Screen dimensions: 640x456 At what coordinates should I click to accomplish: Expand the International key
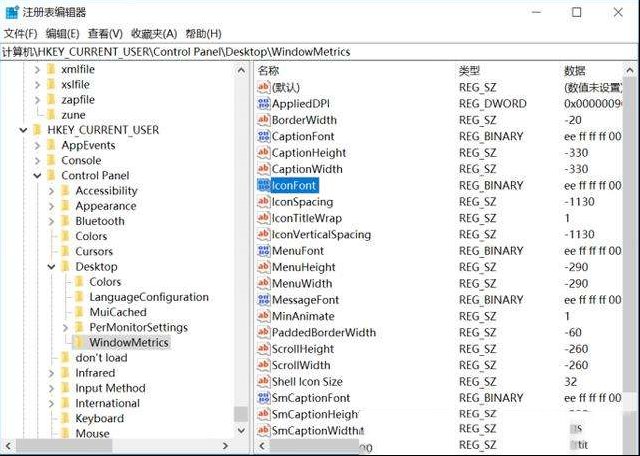pos(51,403)
